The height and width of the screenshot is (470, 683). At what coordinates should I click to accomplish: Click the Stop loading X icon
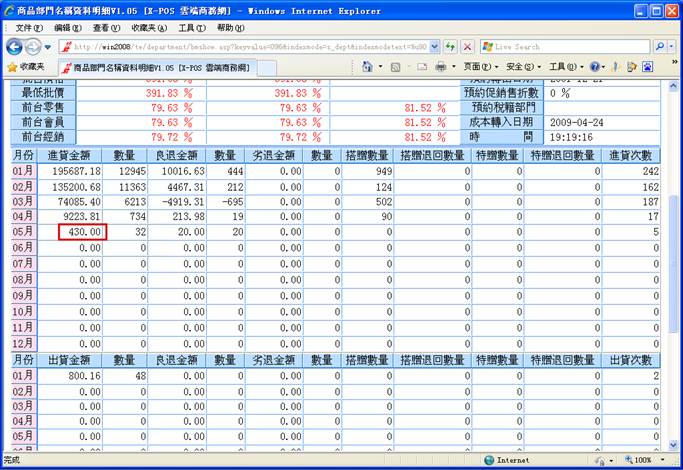[467, 47]
